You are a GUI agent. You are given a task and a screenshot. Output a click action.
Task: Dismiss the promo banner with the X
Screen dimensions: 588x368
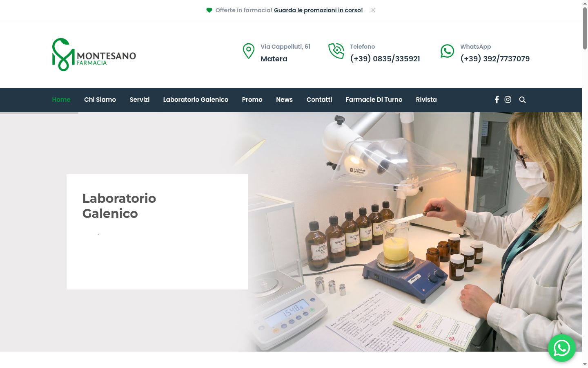point(373,10)
